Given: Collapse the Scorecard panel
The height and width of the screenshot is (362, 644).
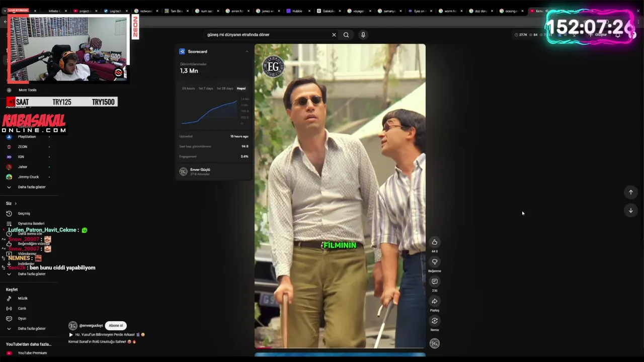Looking at the screenshot, I should point(247,51).
